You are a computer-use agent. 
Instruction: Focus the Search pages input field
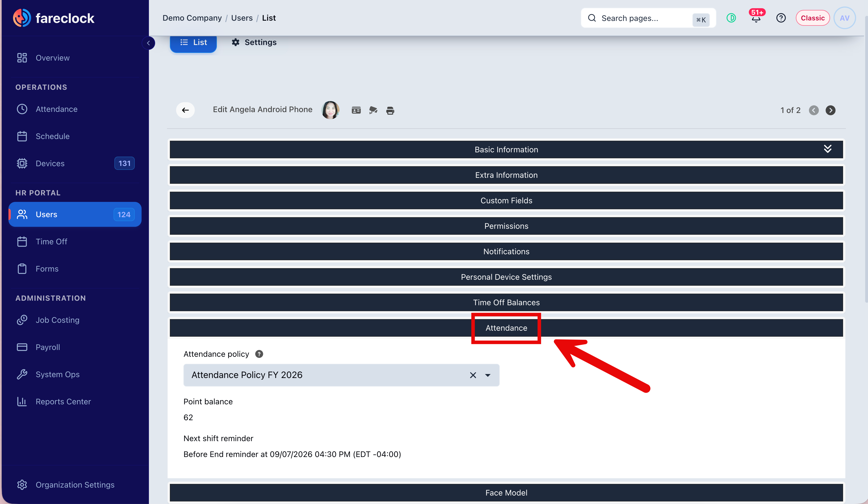click(x=648, y=18)
